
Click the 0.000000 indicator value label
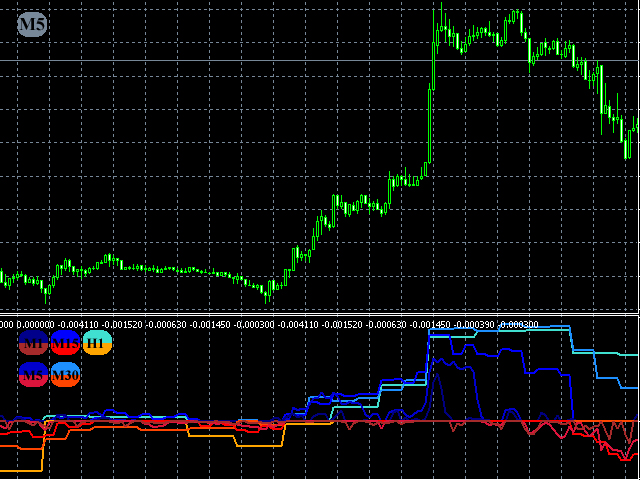32,324
